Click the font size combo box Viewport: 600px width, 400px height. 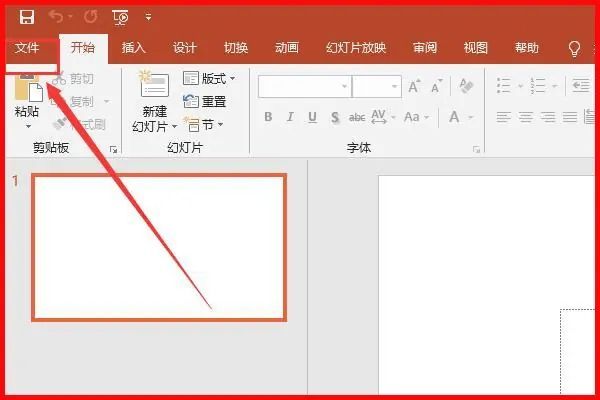(377, 87)
